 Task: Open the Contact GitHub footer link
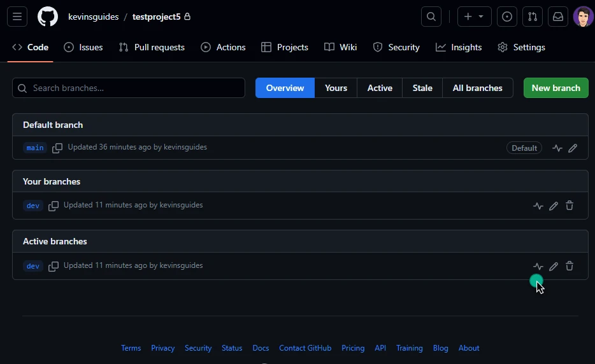tap(305, 348)
